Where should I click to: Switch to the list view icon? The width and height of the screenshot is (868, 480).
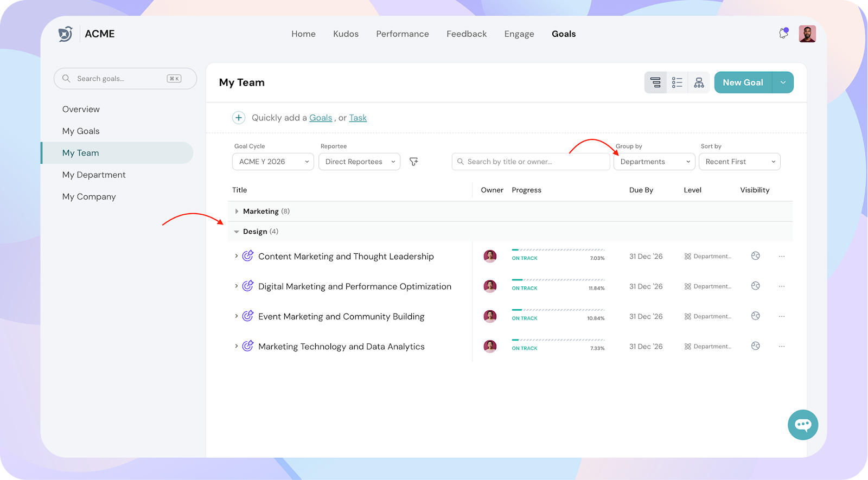point(677,82)
